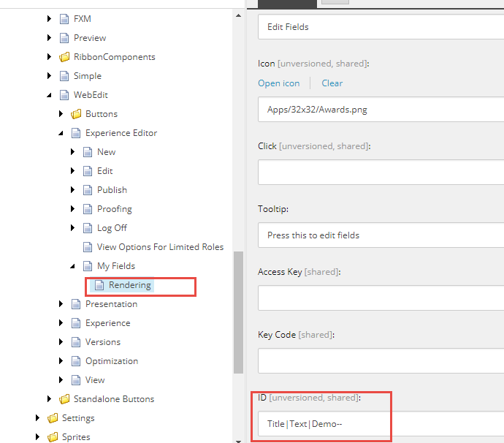Screen dimensions: 504x443
Task: Focus the Tooltip text field
Action: coord(380,235)
